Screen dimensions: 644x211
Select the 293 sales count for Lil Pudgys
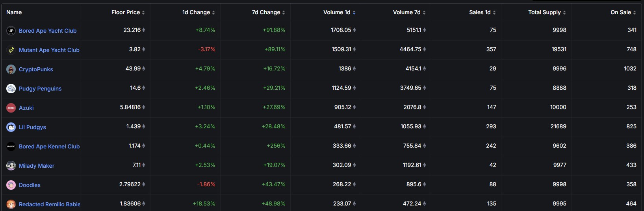pyautogui.click(x=491, y=126)
